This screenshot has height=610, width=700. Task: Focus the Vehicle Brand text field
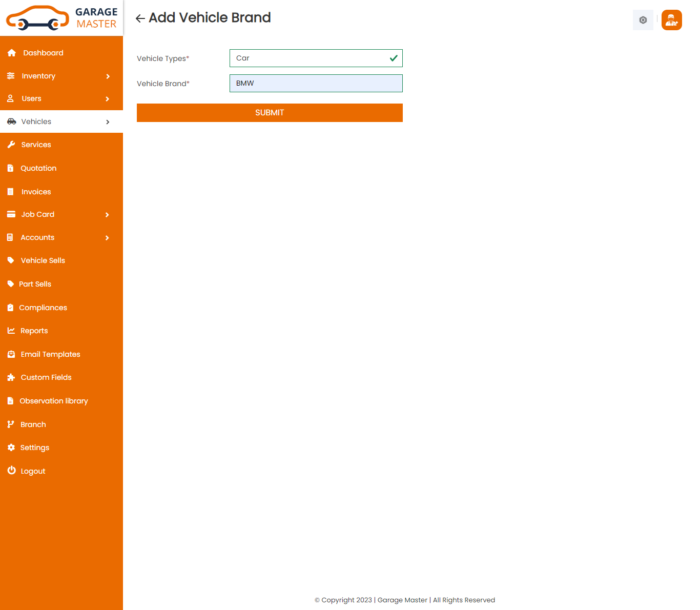click(x=316, y=84)
